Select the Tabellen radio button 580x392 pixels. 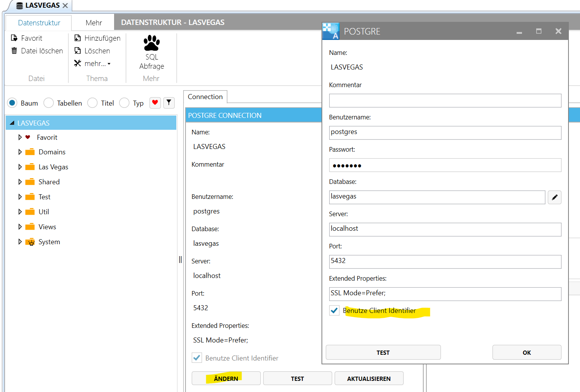point(49,103)
